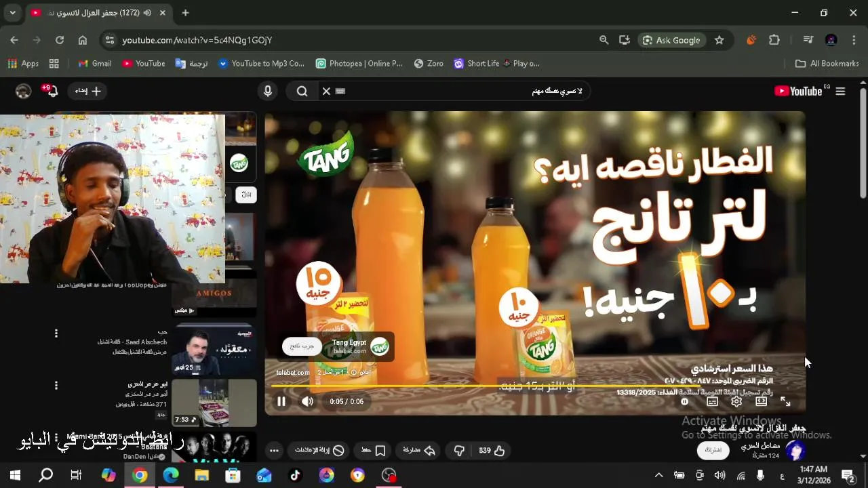Open TikTok from the taskbar

(x=295, y=475)
